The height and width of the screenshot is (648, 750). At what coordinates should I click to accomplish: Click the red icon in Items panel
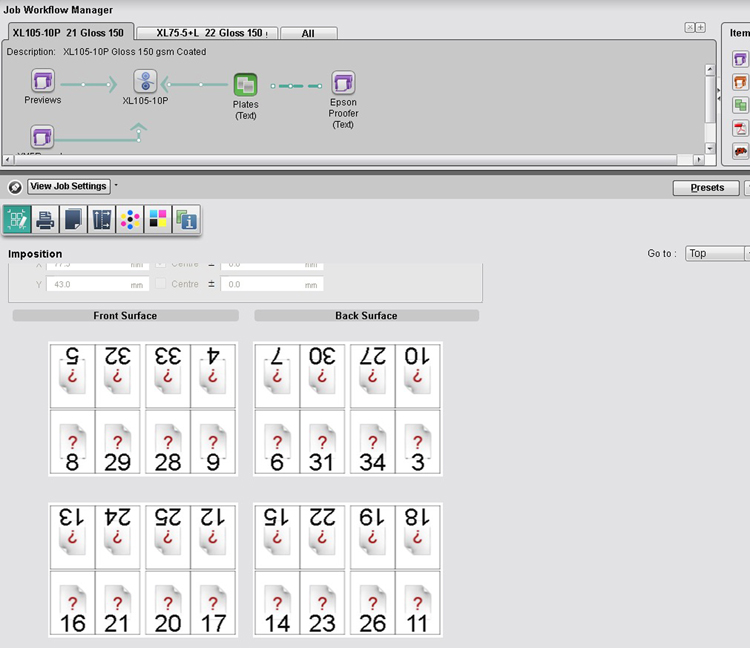tap(740, 151)
